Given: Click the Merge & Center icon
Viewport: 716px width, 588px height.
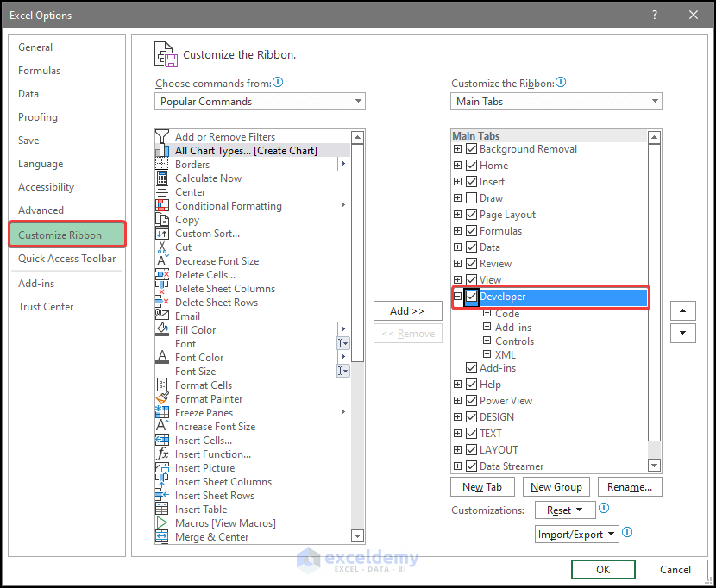Looking at the screenshot, I should click(x=162, y=537).
